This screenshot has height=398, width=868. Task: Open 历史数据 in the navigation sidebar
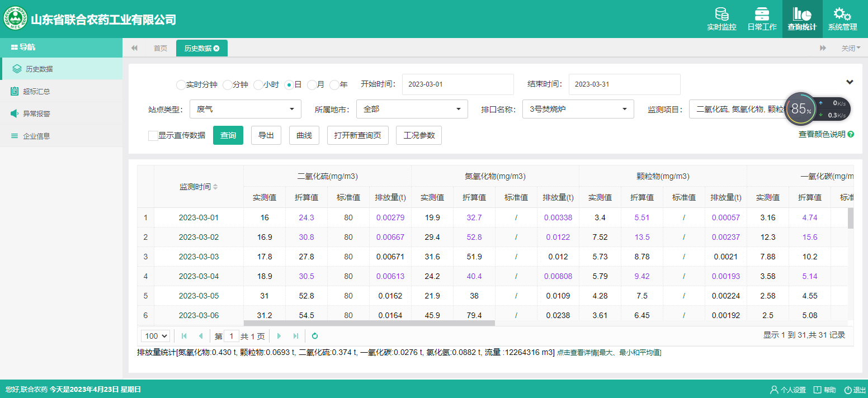click(x=61, y=69)
